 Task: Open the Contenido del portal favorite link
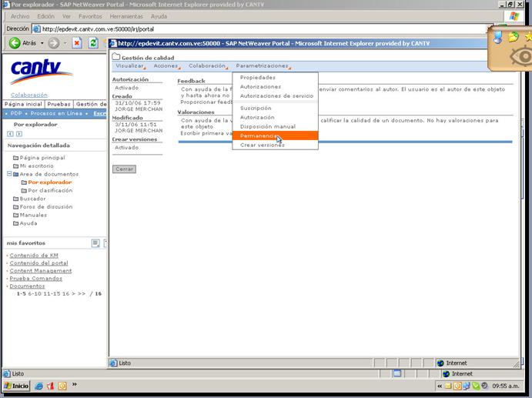38,263
